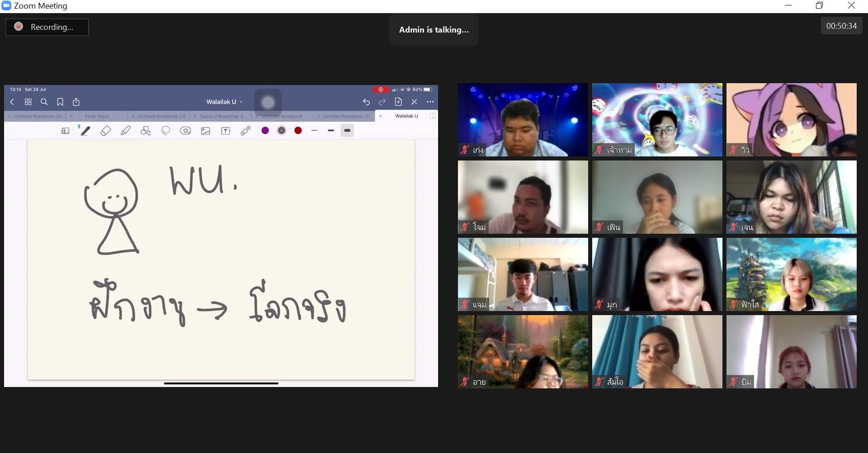Click the Recording indicator button
The height and width of the screenshot is (453, 868).
[x=47, y=27]
